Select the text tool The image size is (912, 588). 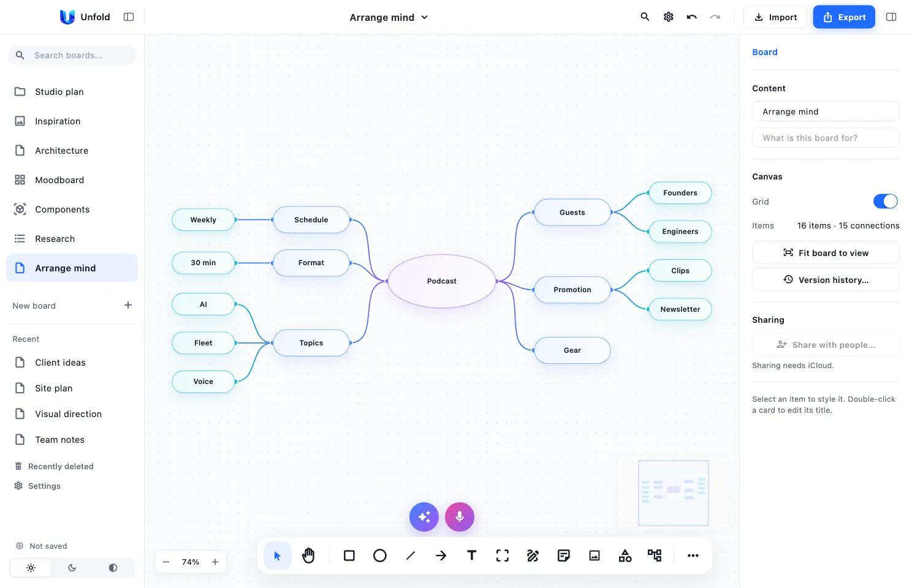pyautogui.click(x=472, y=556)
